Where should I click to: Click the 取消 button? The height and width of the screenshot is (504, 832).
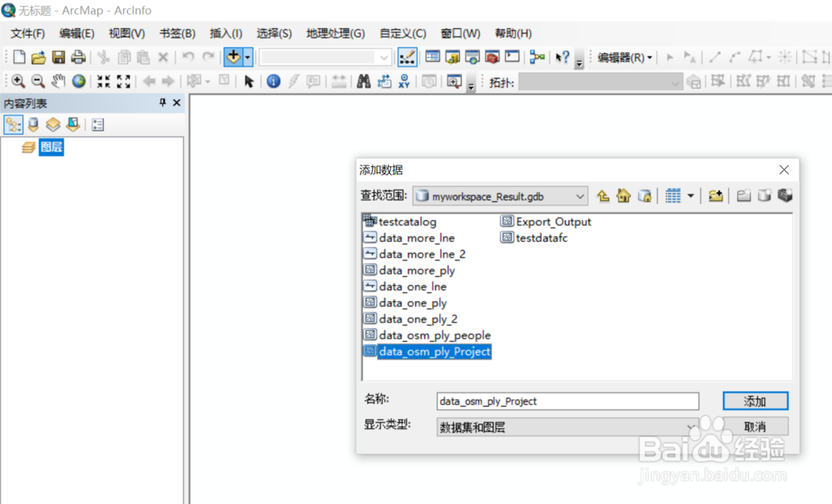[x=755, y=427]
